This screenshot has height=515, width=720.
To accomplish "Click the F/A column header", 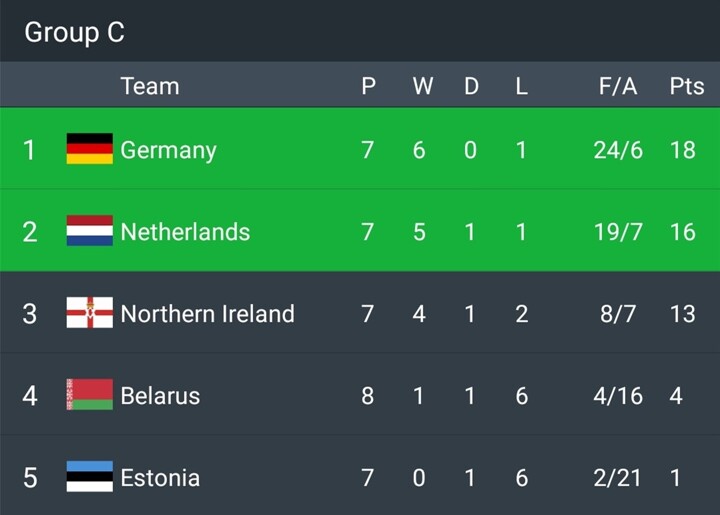I will pyautogui.click(x=618, y=86).
